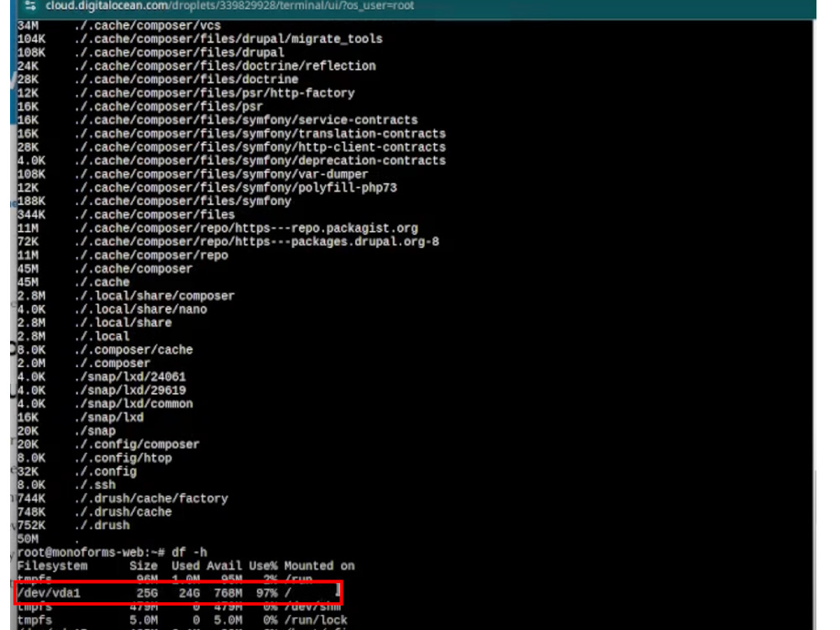Click the ./.config/htop line
The width and height of the screenshot is (840, 630).
[x=95, y=458]
